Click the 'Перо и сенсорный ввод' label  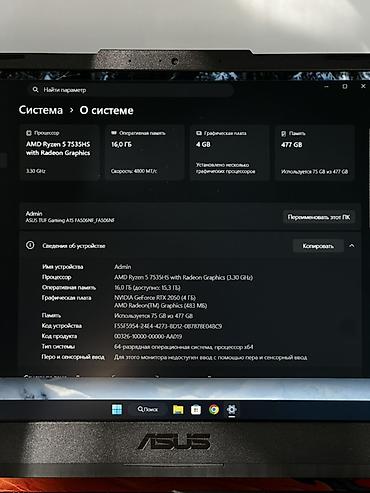(x=73, y=357)
